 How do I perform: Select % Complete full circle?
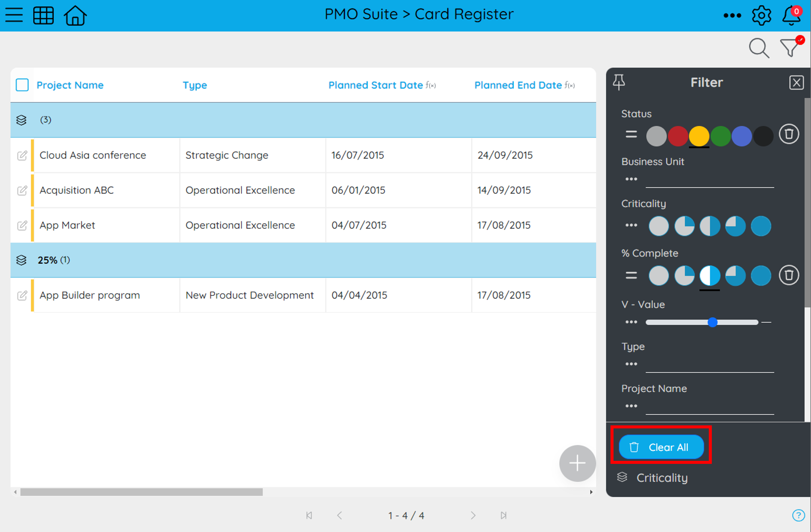[x=761, y=276]
